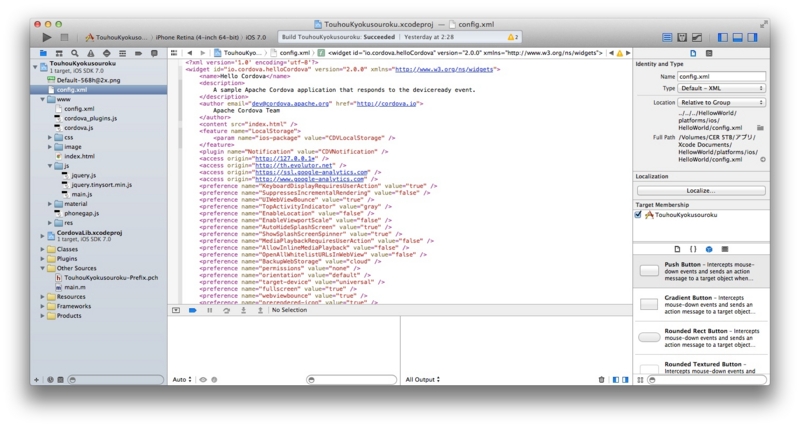Uncheck TouhouKyokusouroku target membership
The image size is (800, 427).
click(x=638, y=215)
